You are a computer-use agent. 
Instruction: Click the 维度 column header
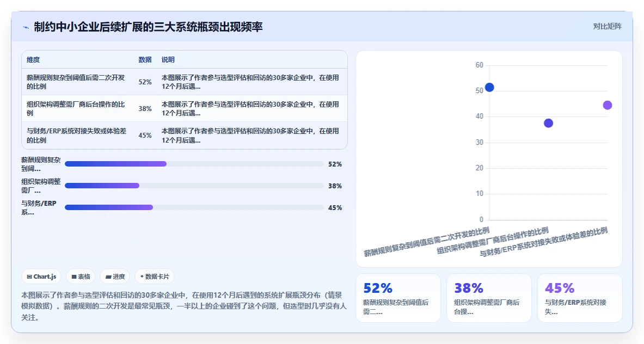pos(33,59)
